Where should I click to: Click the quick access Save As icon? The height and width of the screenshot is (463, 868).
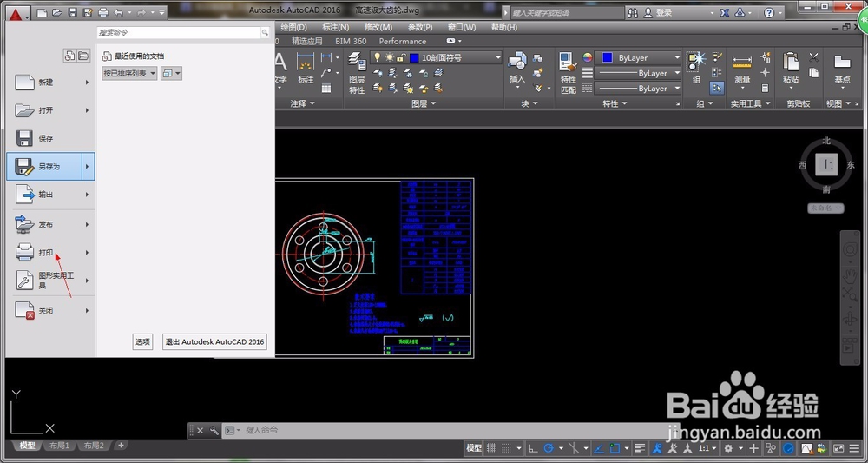coord(88,12)
